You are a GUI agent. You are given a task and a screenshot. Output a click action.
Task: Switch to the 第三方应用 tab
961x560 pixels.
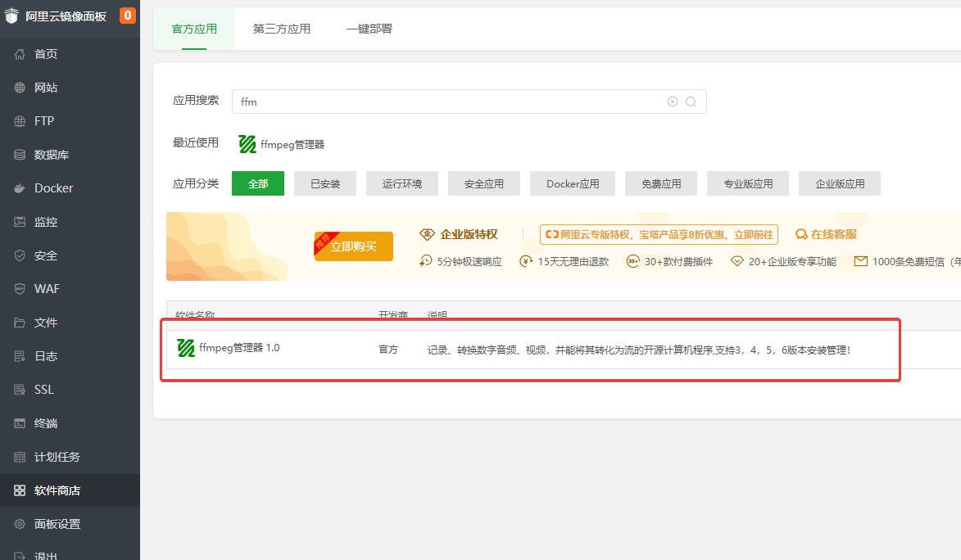click(281, 29)
